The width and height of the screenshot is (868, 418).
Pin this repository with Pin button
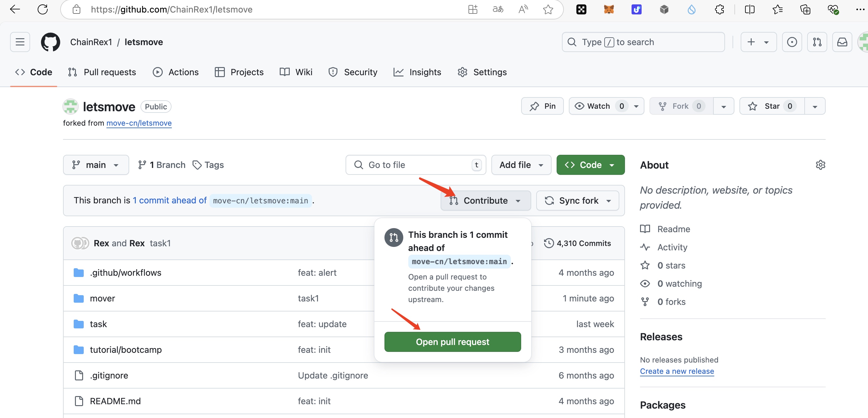click(x=542, y=106)
